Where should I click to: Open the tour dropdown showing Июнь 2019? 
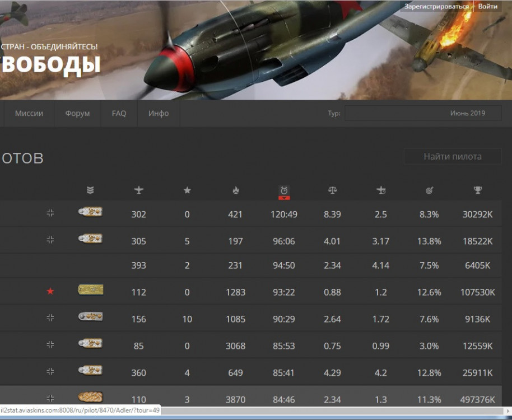[423, 113]
